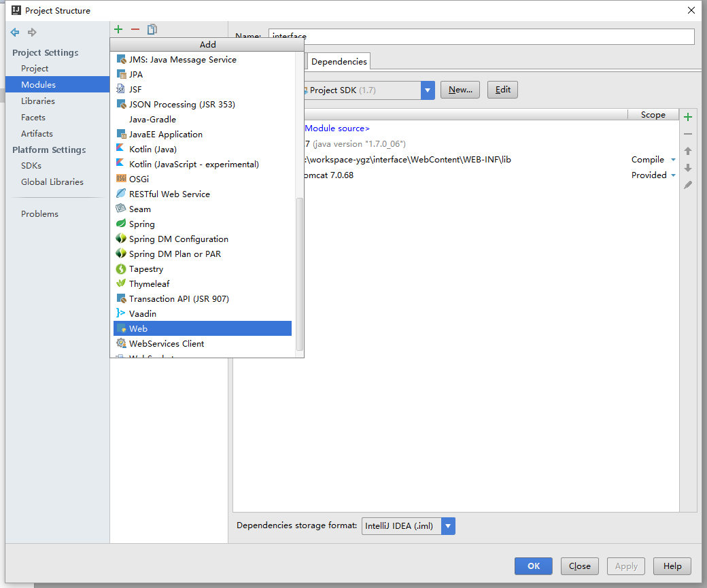Screen dimensions: 707x588
Task: Select Spring in the Add list
Action: 203,224
